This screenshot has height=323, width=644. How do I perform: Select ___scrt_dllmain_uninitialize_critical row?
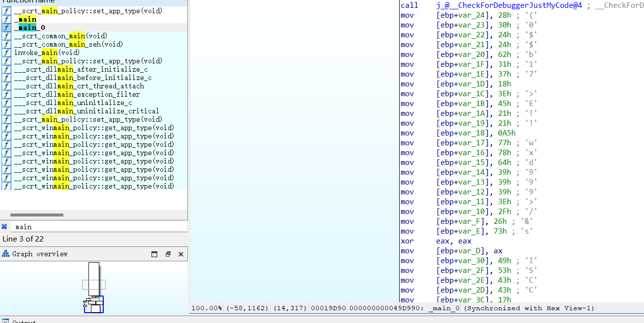click(x=94, y=111)
